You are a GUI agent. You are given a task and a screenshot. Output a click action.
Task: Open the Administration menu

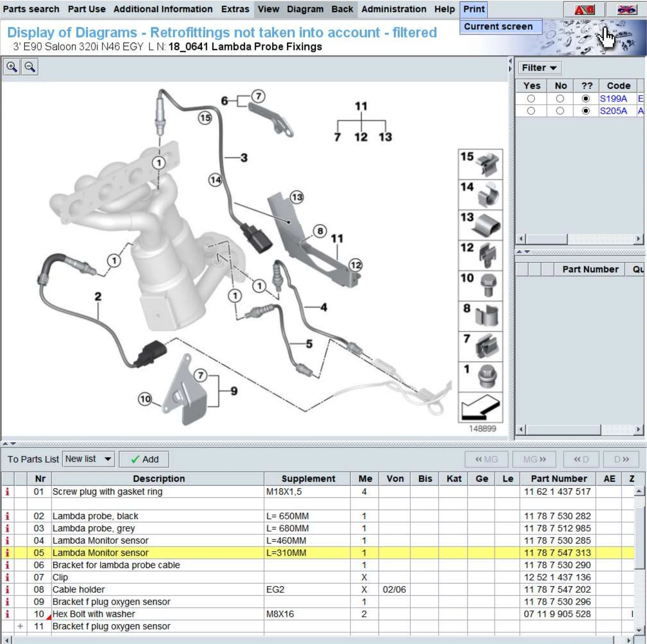394,9
